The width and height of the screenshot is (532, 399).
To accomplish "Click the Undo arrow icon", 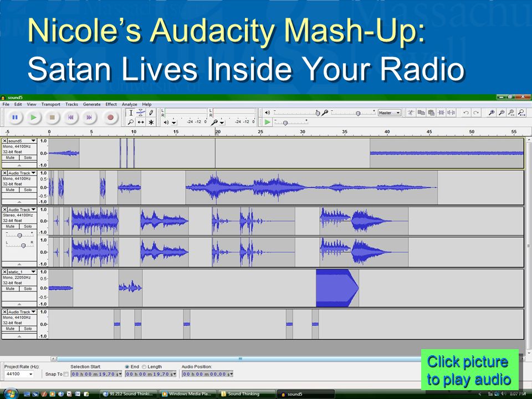I will [x=466, y=112].
